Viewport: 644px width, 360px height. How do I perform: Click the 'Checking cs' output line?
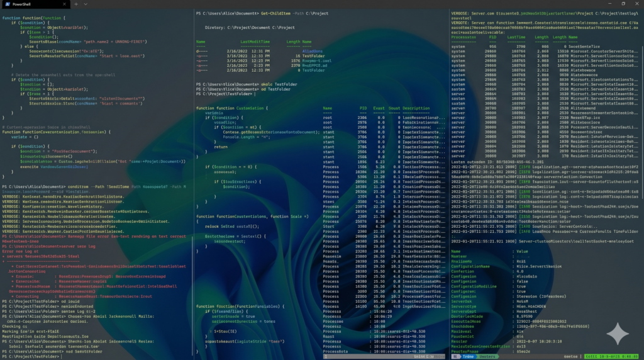(x=14, y=326)
